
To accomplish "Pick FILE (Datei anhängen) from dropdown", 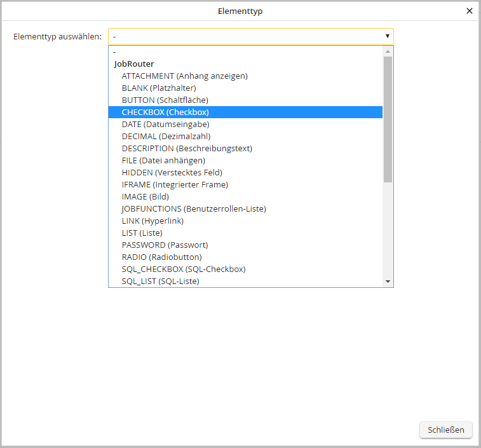I will pos(163,161).
